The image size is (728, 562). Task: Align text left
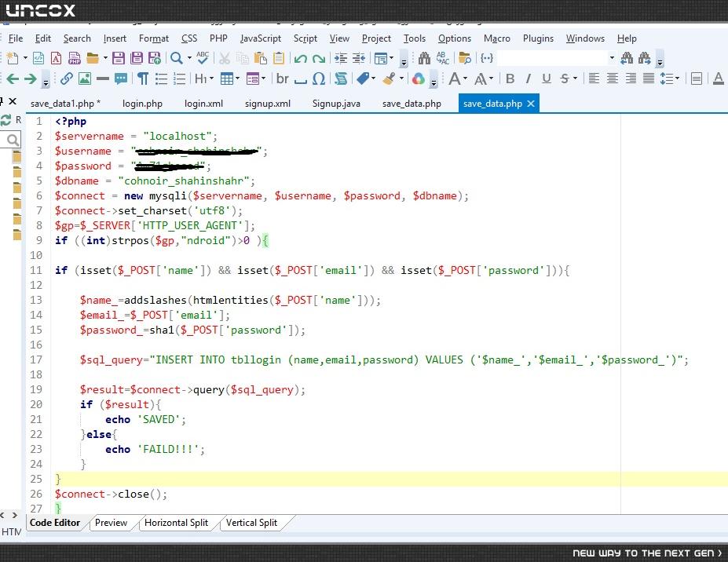594,78
